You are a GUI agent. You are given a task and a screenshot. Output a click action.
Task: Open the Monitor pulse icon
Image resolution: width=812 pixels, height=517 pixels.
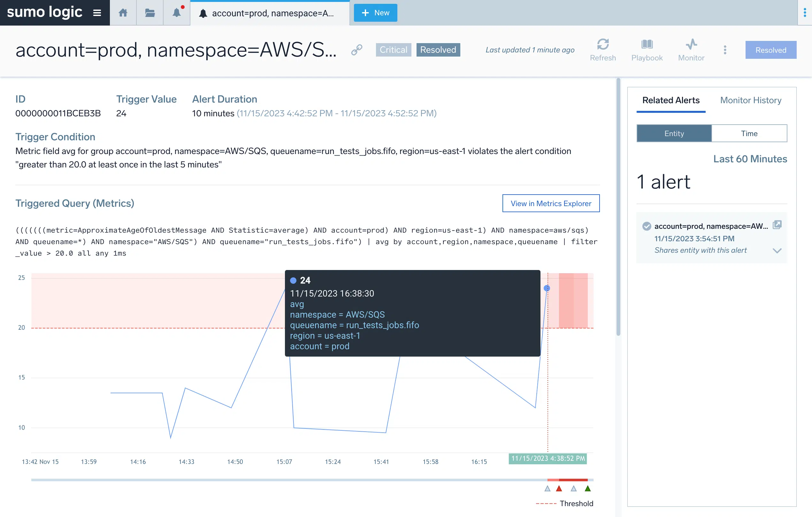691,44
